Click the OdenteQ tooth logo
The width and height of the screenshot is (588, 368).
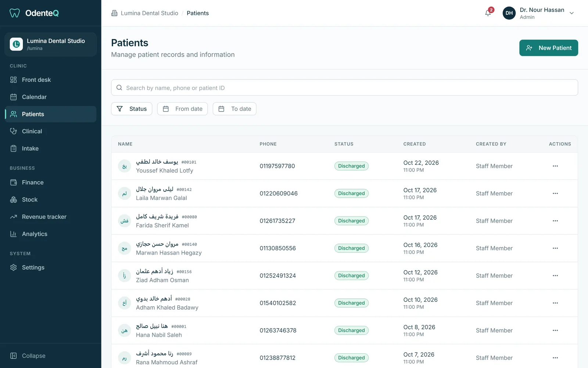point(15,13)
